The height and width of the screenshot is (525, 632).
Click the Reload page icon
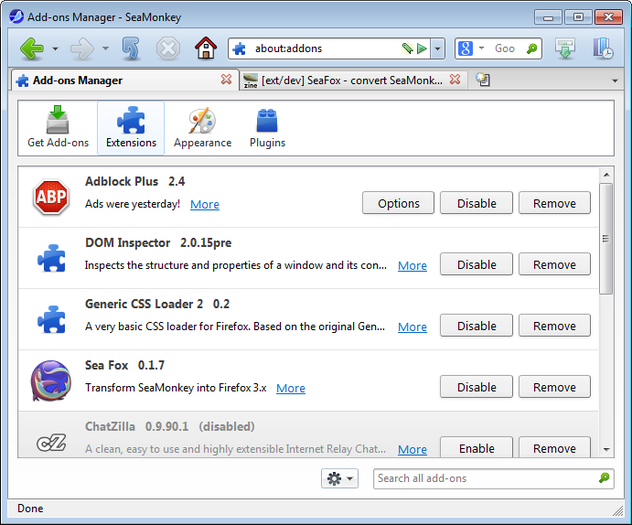[x=131, y=49]
